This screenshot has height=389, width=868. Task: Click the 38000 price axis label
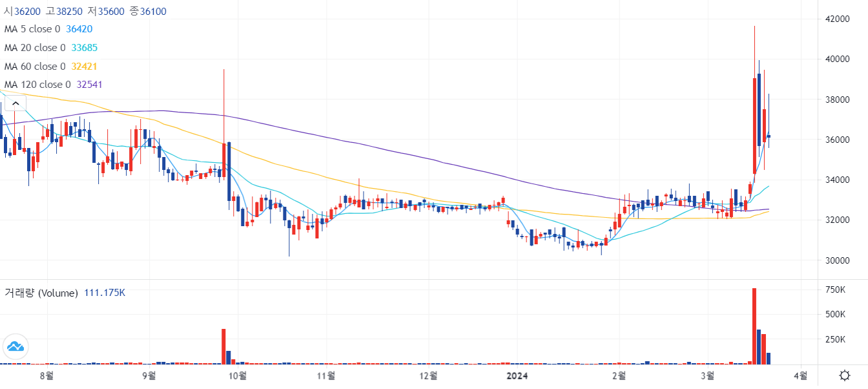tap(838, 100)
